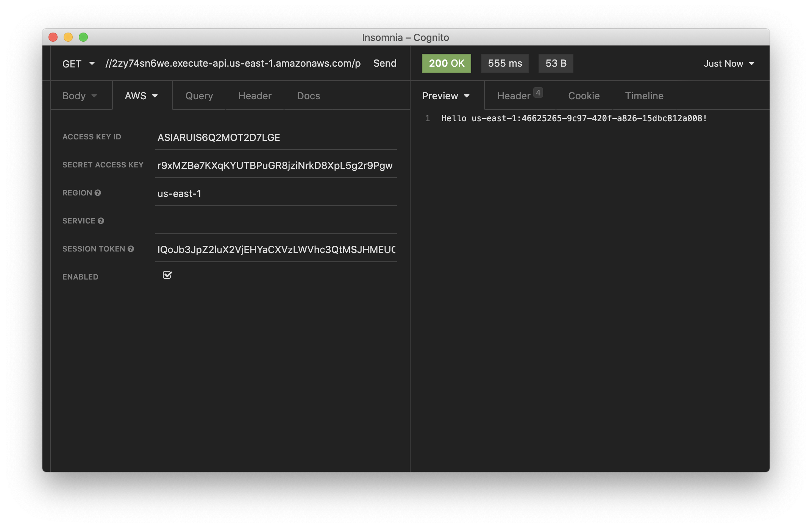Click the Cookie tab
The width and height of the screenshot is (812, 528).
[x=584, y=95]
